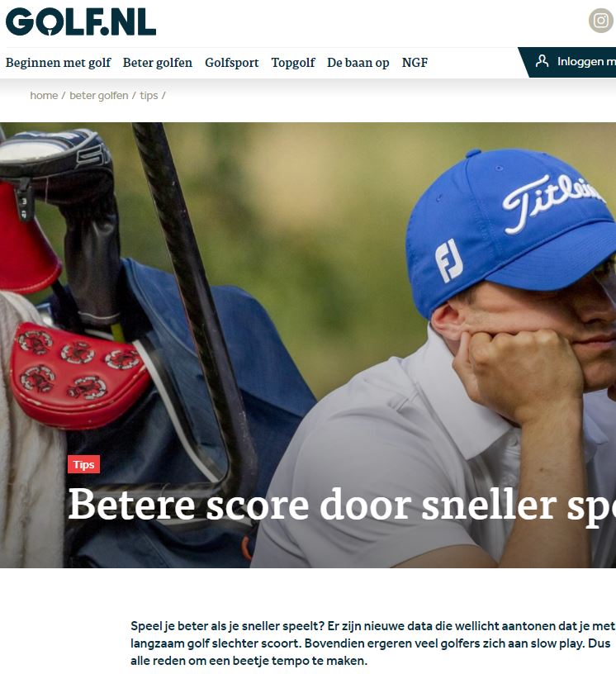This screenshot has height=674, width=616.
Task: Go to home via breadcrumb
Action: (x=44, y=96)
